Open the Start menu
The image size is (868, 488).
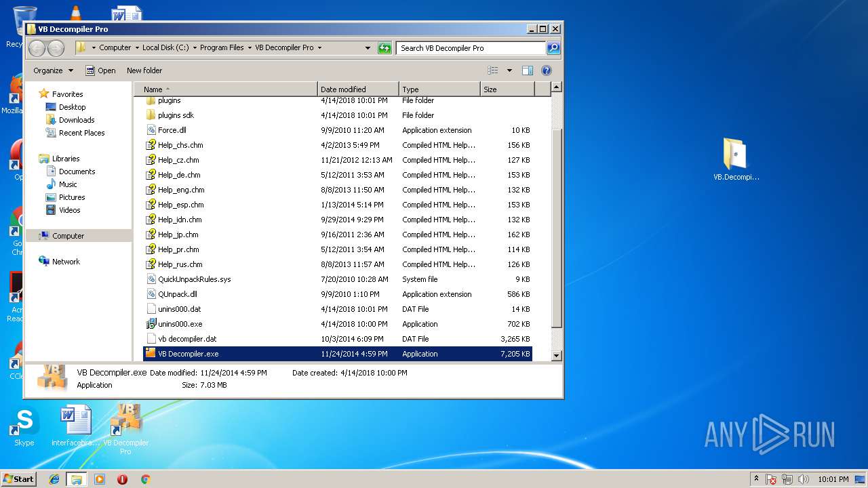coord(18,479)
